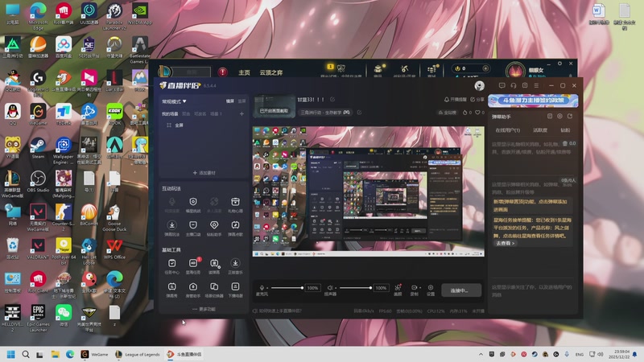Click 去查看 link in task notice
The height and width of the screenshot is (362, 644).
pyautogui.click(x=505, y=243)
